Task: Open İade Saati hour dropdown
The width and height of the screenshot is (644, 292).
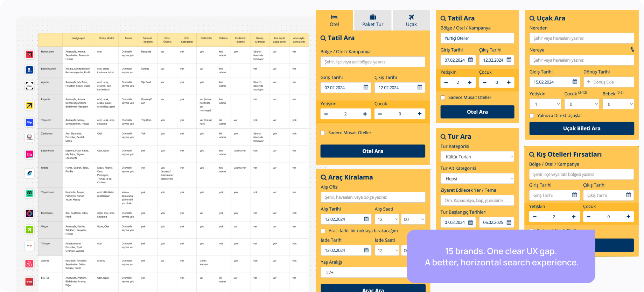Action: coord(387,251)
